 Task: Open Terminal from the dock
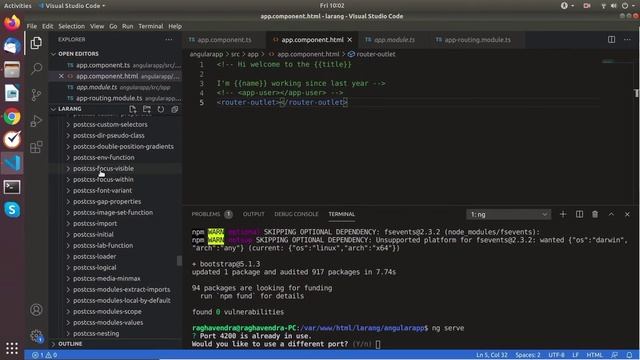12,187
